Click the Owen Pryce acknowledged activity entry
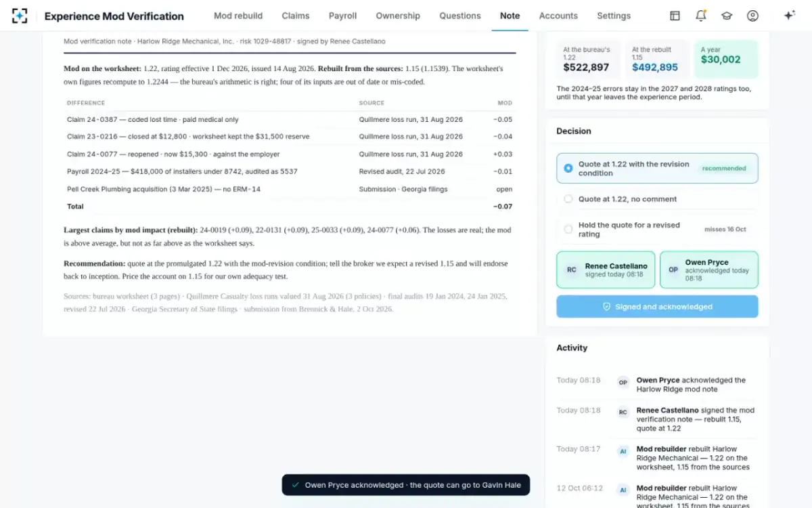 (657, 385)
